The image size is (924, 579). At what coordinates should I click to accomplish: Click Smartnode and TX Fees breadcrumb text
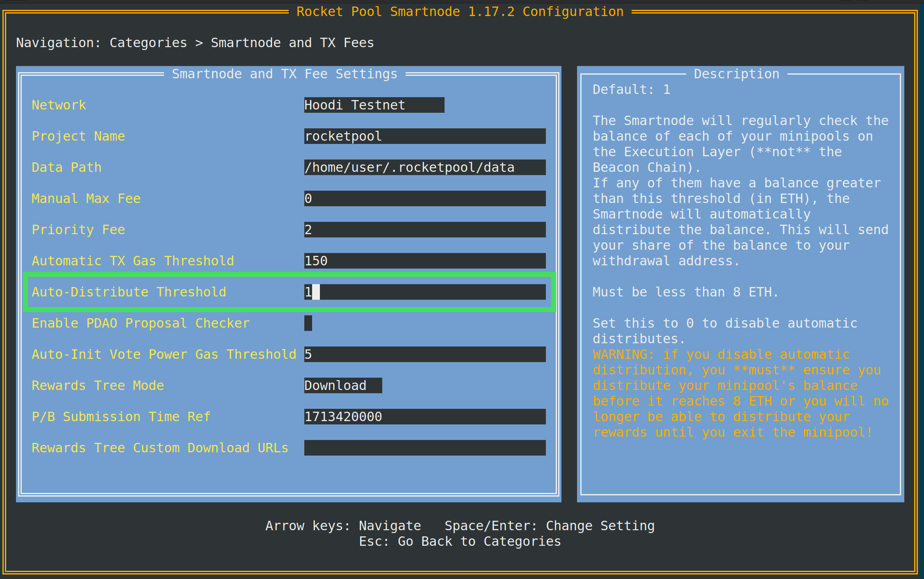pos(292,43)
